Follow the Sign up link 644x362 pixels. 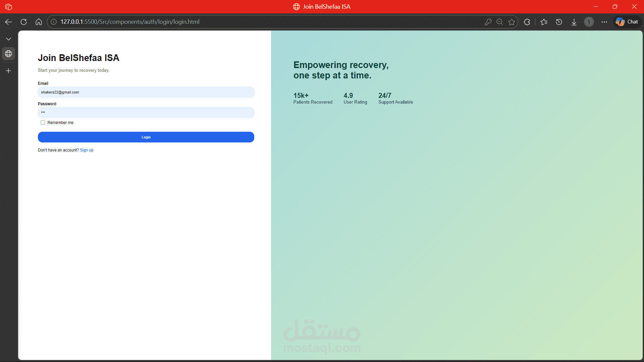87,150
